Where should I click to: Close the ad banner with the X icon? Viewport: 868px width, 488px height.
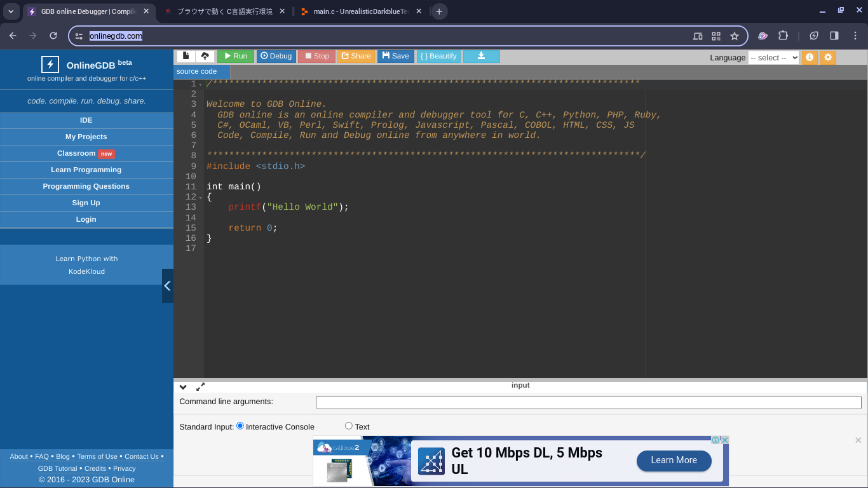[x=724, y=440]
